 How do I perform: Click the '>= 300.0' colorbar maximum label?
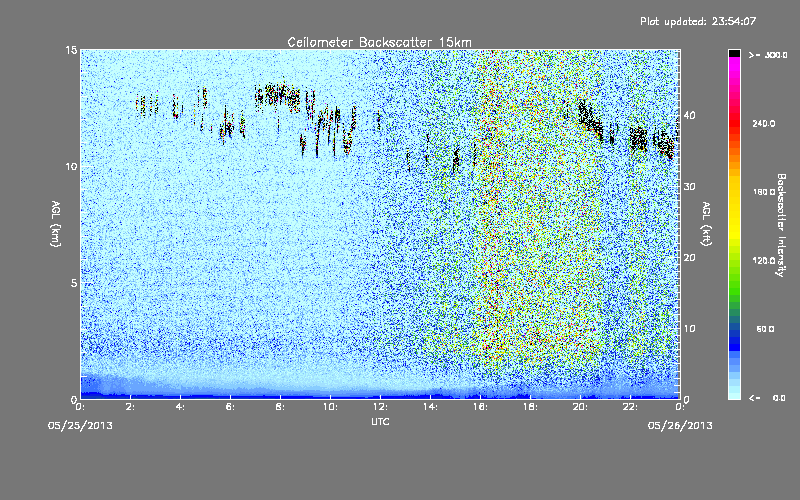pyautogui.click(x=768, y=55)
